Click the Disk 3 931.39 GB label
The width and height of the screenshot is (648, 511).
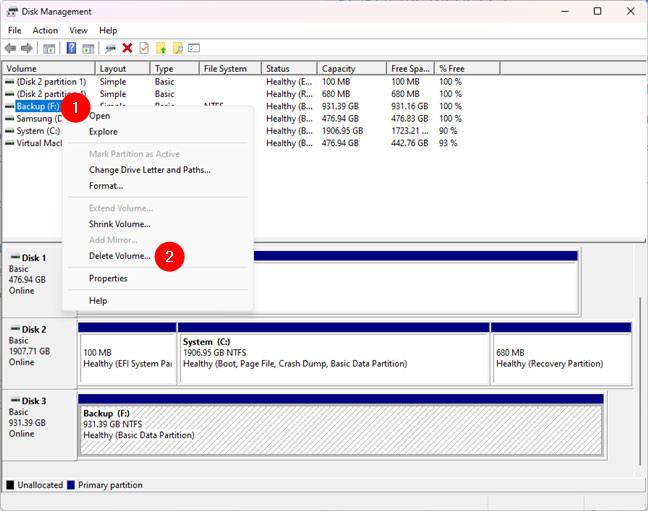[27, 423]
